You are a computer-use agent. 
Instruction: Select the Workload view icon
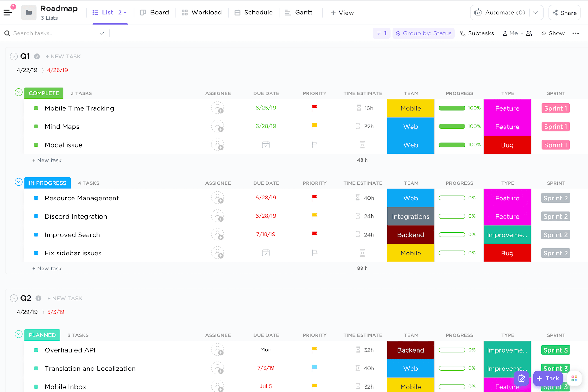tap(185, 13)
